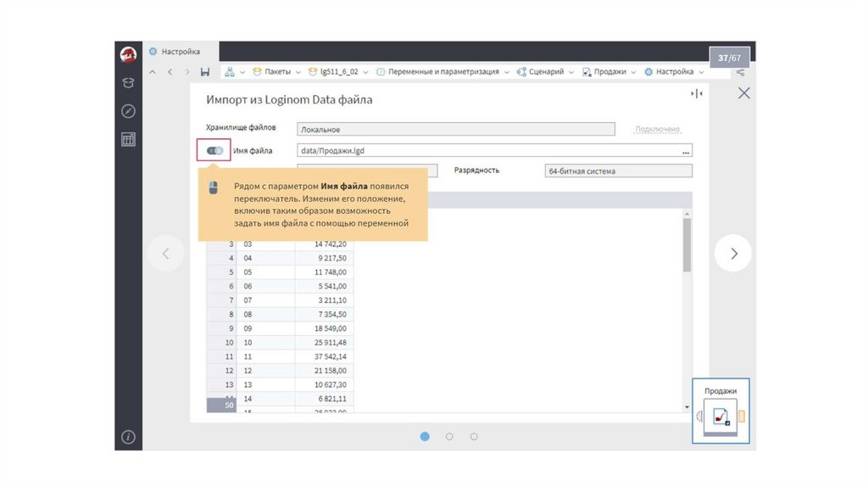Image resolution: width=868 pixels, height=487 pixels.
Task: Go to the next slide with right arrow
Action: pyautogui.click(x=733, y=253)
